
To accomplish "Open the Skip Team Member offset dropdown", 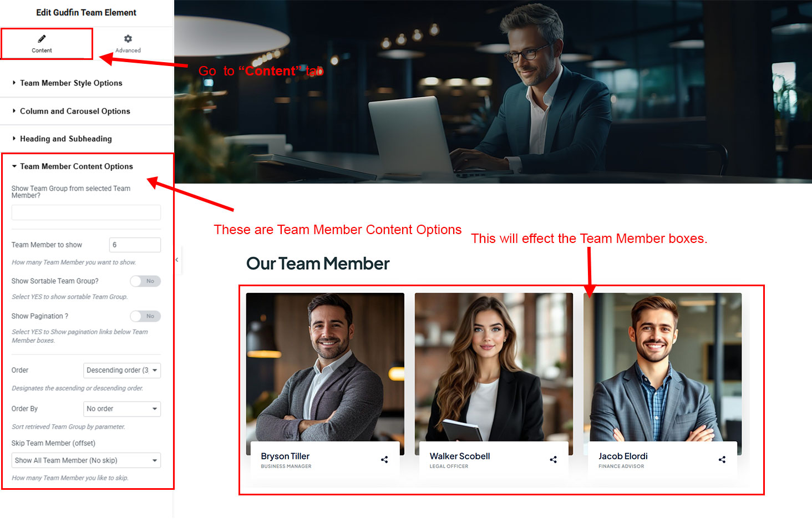I will pyautogui.click(x=86, y=460).
